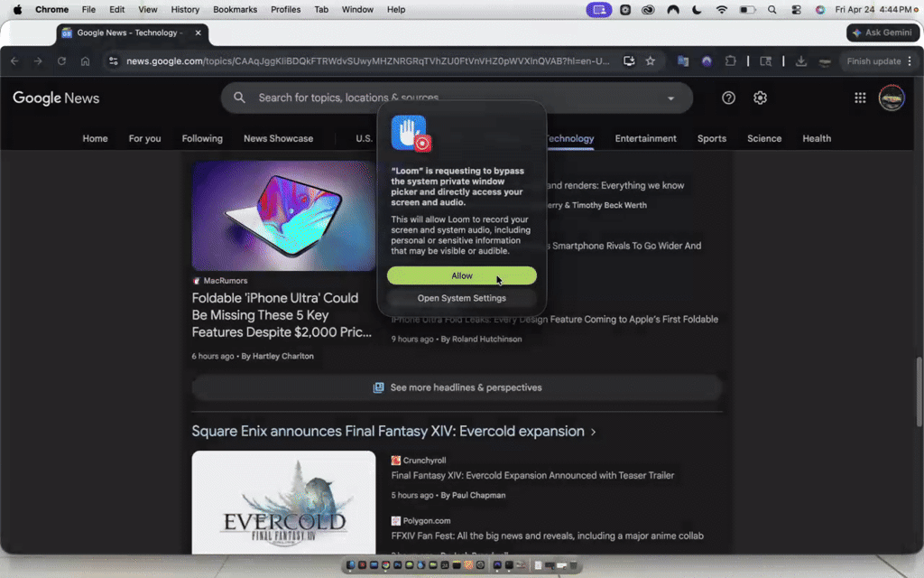
Task: Switch to the Entertainment tab
Action: (645, 138)
